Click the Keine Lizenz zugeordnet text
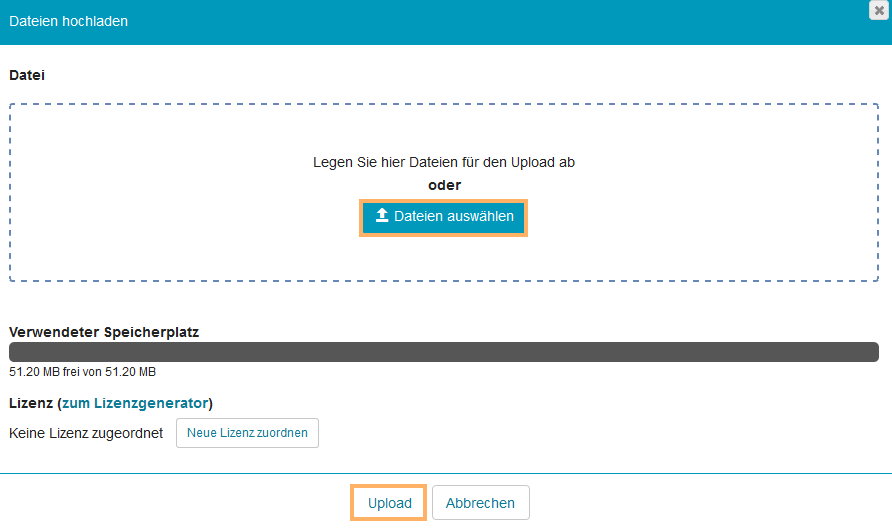The width and height of the screenshot is (892, 529). coord(85,433)
